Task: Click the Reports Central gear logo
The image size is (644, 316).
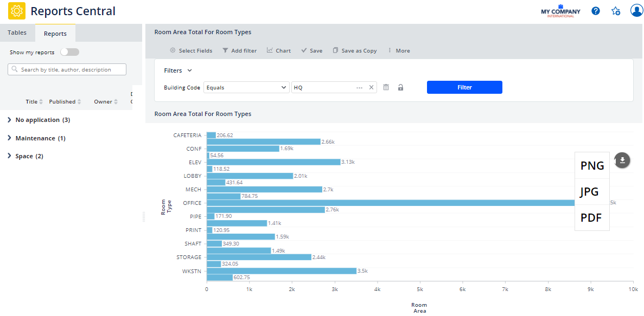Action: [17, 11]
